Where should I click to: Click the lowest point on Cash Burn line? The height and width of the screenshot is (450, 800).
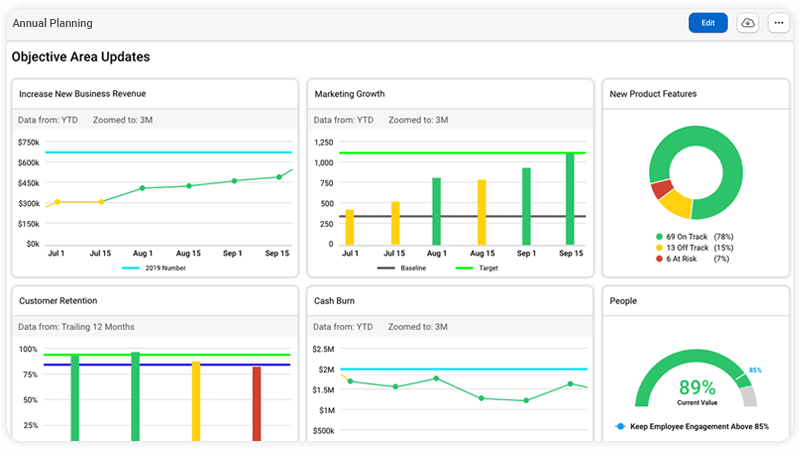tap(526, 401)
